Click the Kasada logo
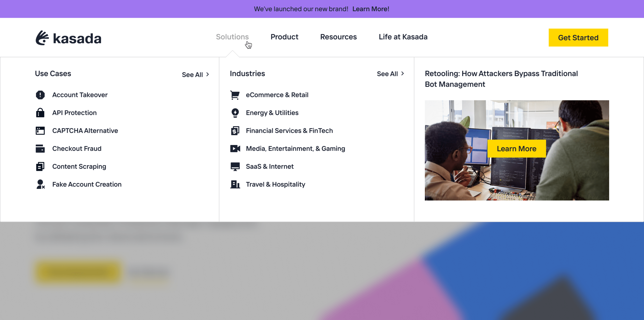Viewport: 644px width, 320px height. pos(68,38)
